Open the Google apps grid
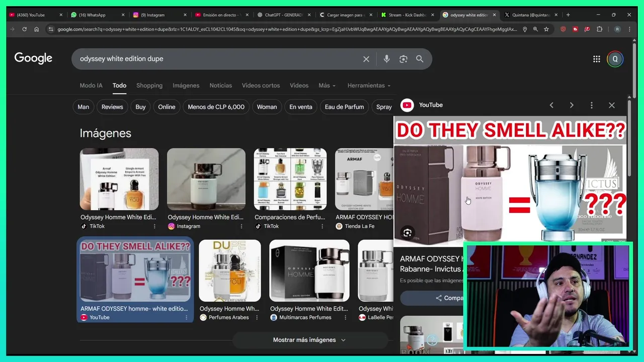Viewport: 644px width, 362px height. click(597, 59)
